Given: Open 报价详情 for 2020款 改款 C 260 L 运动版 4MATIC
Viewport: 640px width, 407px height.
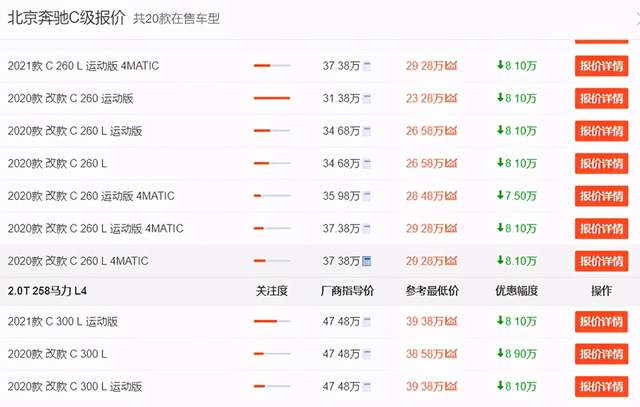Looking at the screenshot, I should click(x=601, y=229).
